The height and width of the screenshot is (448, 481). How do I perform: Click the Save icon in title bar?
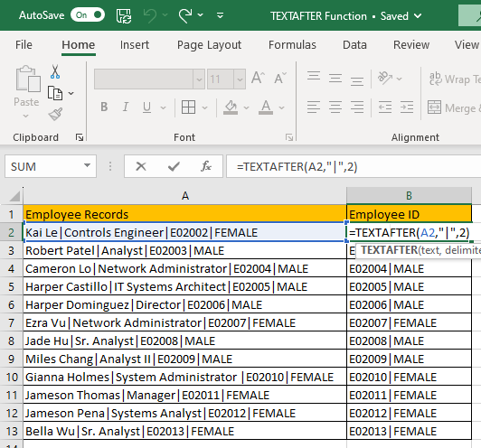tap(124, 15)
